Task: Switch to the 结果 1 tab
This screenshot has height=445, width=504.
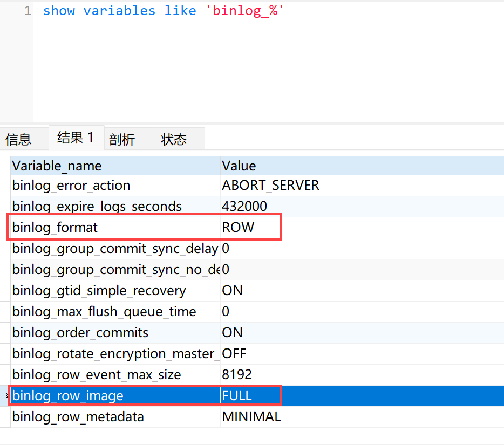Action: tap(76, 138)
